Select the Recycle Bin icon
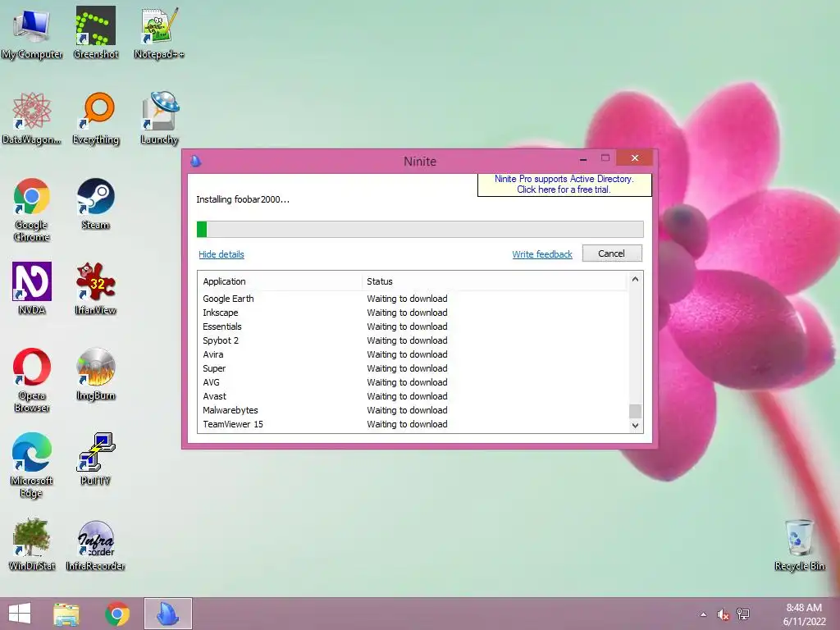Image resolution: width=840 pixels, height=630 pixels. [799, 545]
